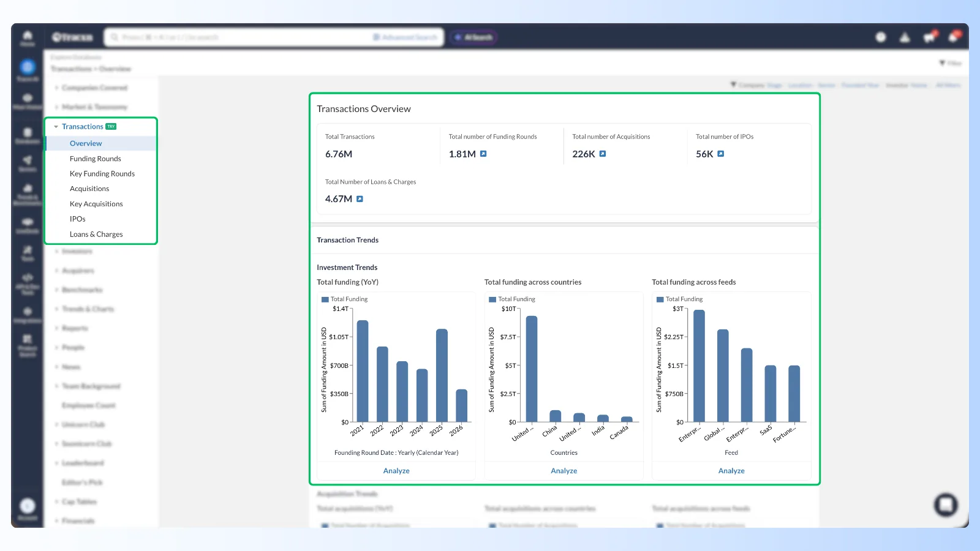
Task: Open the Filter button near top right
Action: pos(950,63)
